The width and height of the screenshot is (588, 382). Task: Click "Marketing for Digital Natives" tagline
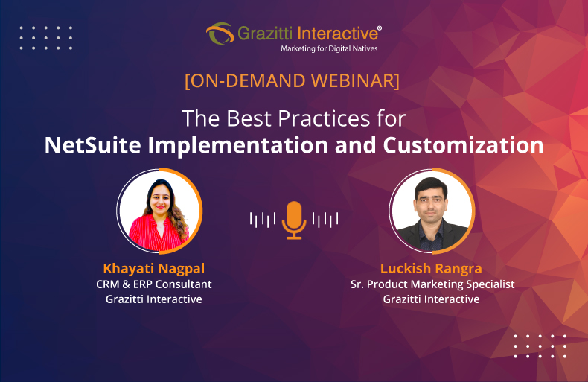[x=329, y=48]
